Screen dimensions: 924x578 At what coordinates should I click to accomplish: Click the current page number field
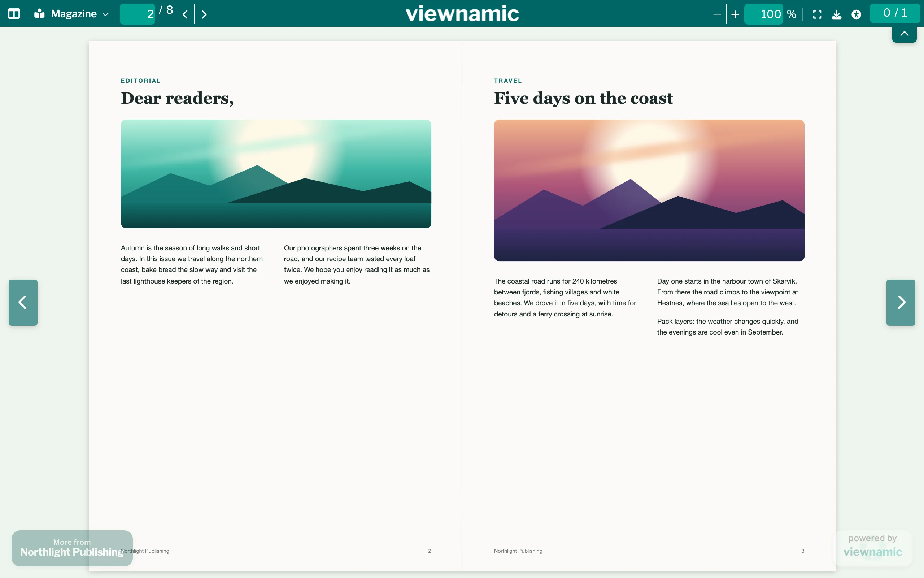click(x=138, y=14)
